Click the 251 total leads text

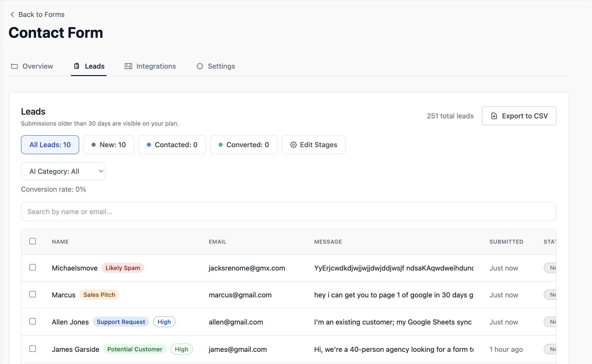[x=450, y=116]
